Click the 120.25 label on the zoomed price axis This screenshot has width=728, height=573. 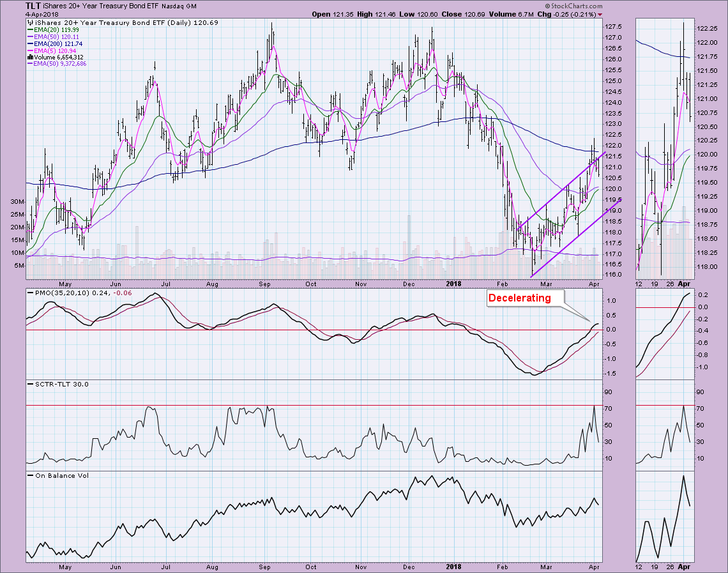[x=707, y=141]
